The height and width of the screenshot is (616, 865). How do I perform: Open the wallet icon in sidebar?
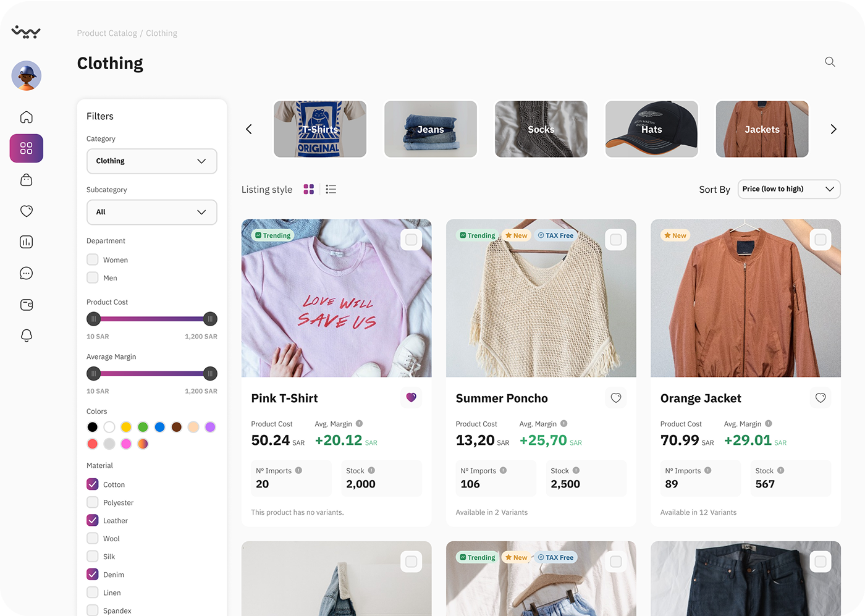26,305
